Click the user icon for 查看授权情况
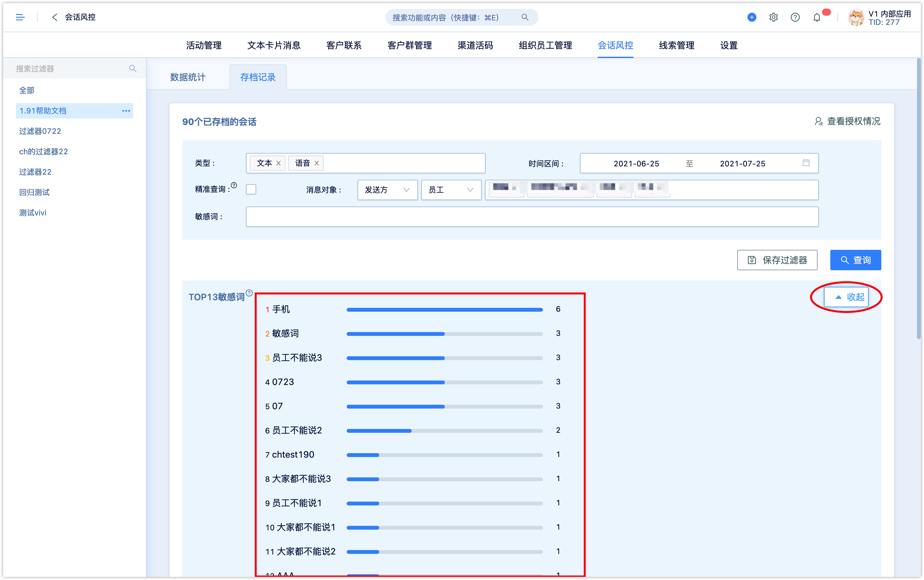Screen dimensions: 924x580 click(x=819, y=122)
